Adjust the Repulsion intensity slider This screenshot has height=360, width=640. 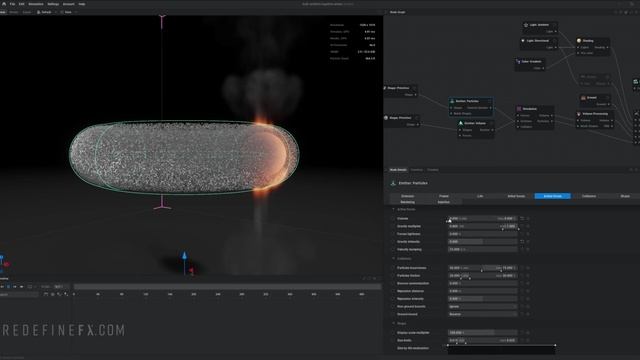tap(482, 299)
